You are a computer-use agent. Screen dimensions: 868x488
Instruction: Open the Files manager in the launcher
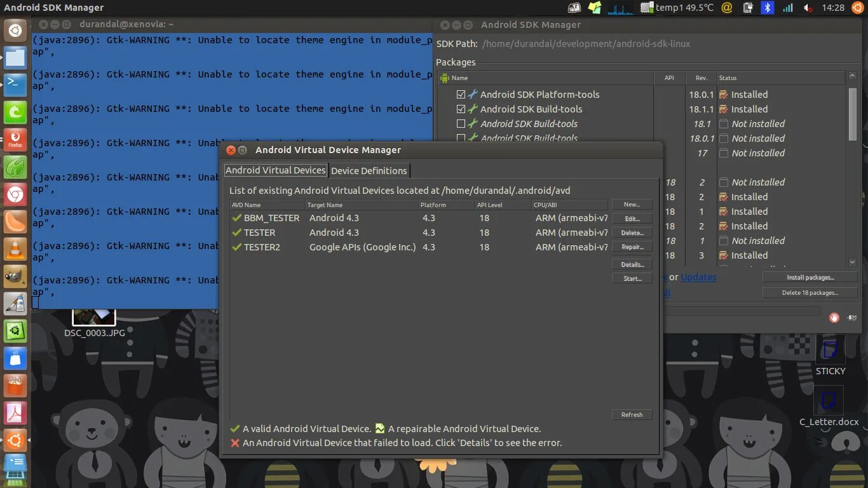15,57
